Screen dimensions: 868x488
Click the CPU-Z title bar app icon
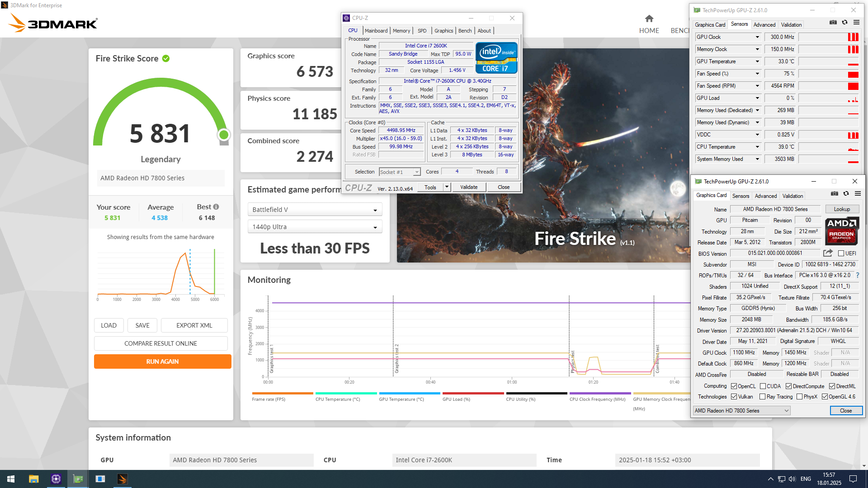pyautogui.click(x=346, y=18)
